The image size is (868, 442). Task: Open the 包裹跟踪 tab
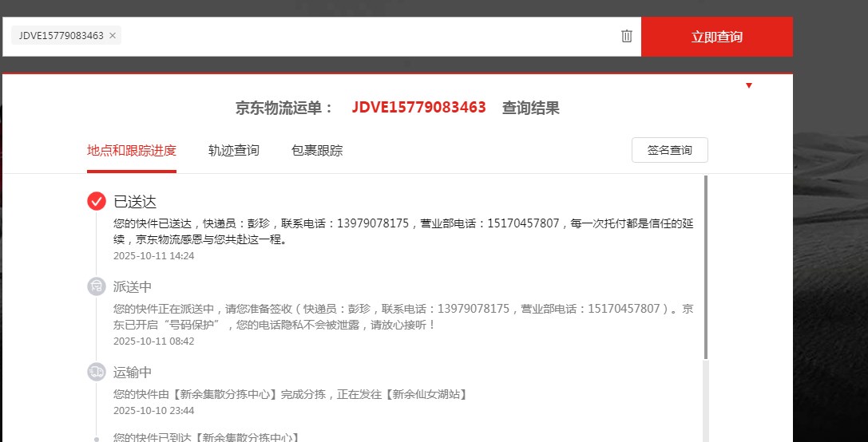317,150
